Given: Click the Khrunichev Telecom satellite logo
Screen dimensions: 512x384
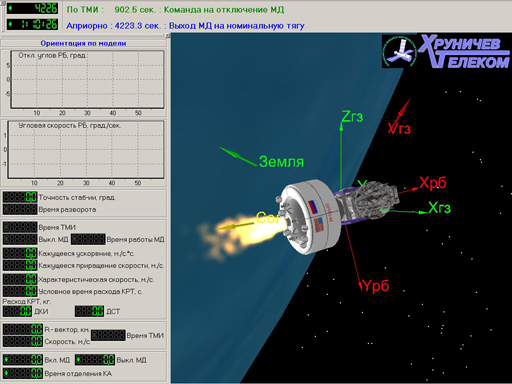Looking at the screenshot, I should [x=446, y=51].
